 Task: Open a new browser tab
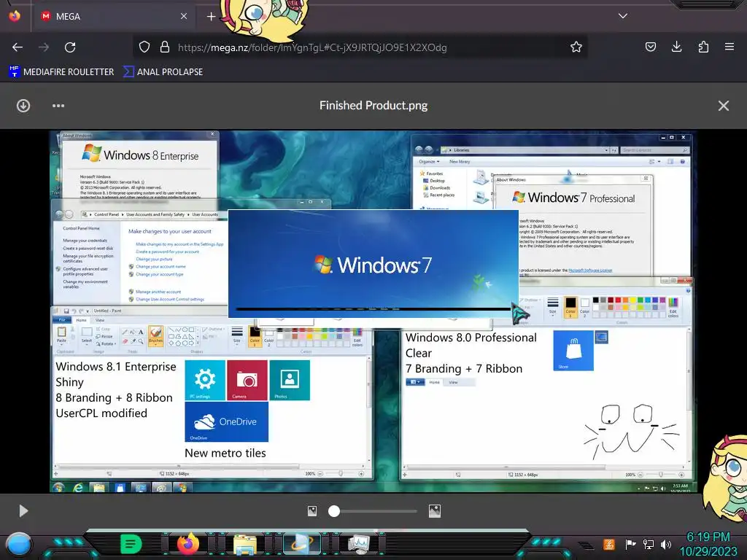tap(211, 16)
